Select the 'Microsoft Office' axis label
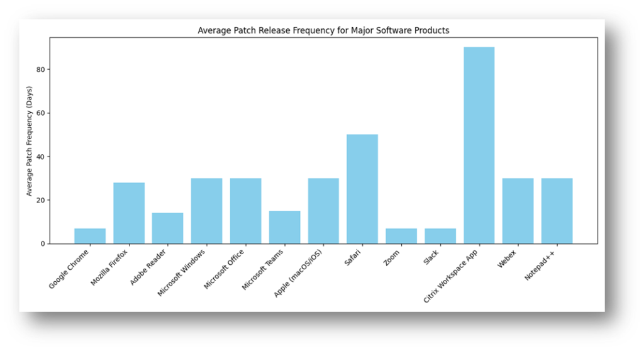 click(x=224, y=269)
